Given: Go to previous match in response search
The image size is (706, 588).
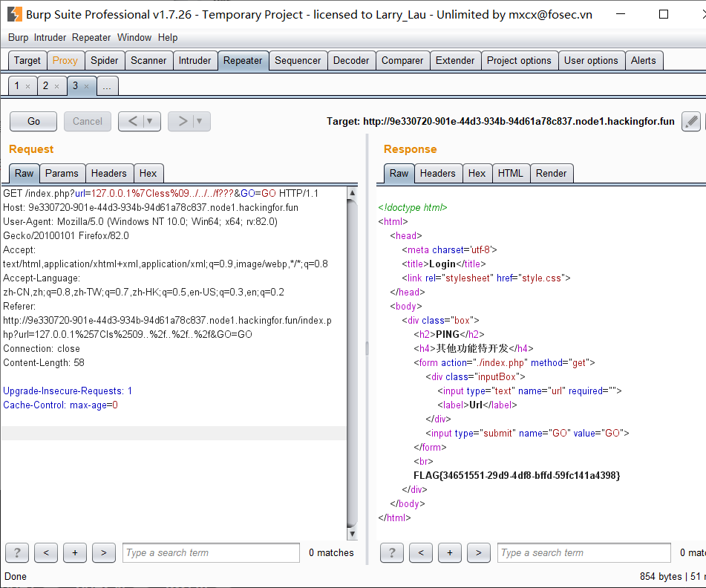Looking at the screenshot, I should point(420,552).
